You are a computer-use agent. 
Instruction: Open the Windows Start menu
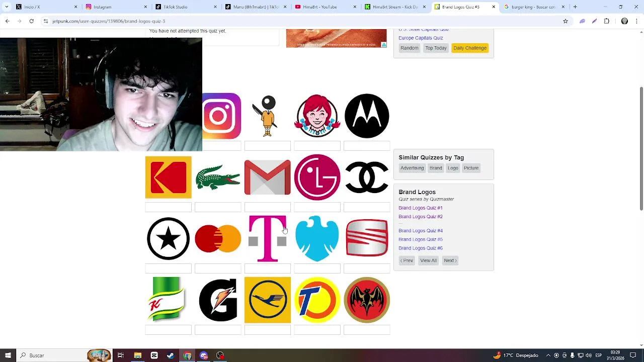click(8, 355)
